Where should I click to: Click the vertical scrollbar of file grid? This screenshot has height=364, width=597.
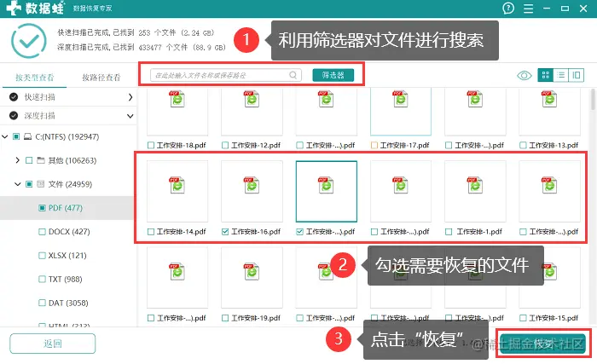593,100
